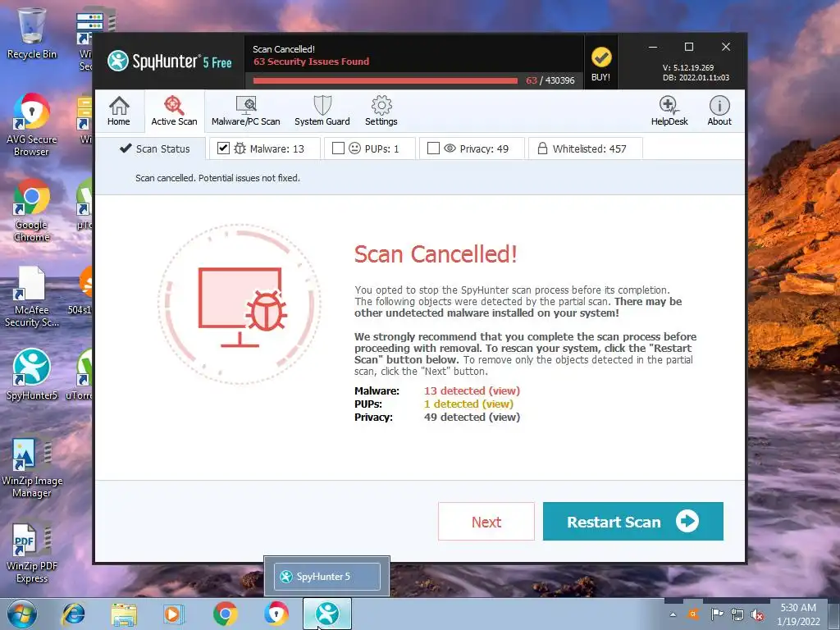Select the WinZip PDF Express desktop icon
The image size is (840, 630).
pyautogui.click(x=32, y=553)
